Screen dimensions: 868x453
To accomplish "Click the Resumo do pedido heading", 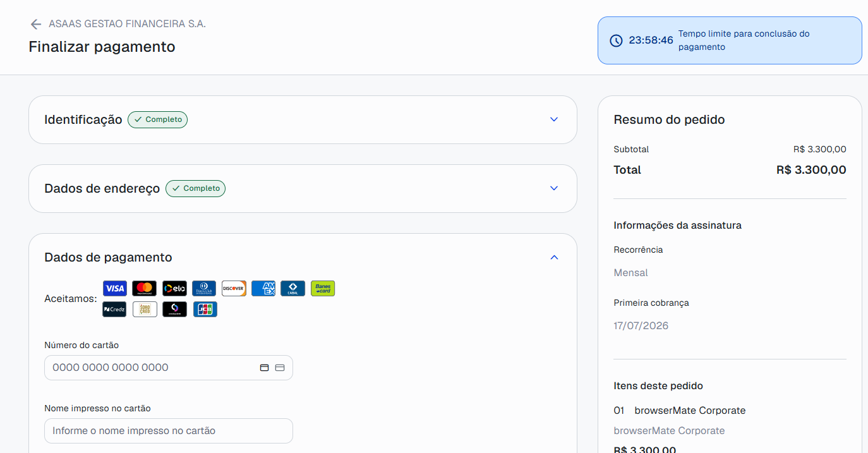I will point(669,119).
